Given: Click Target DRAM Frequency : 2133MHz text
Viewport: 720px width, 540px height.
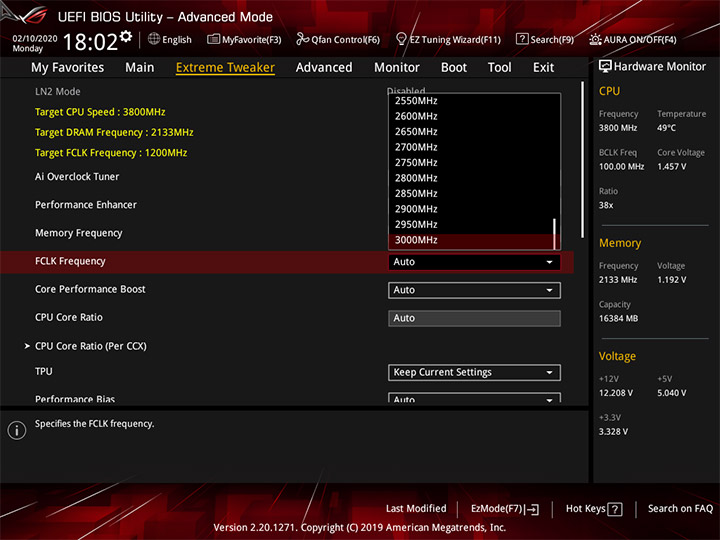Looking at the screenshot, I should pyautogui.click(x=114, y=132).
